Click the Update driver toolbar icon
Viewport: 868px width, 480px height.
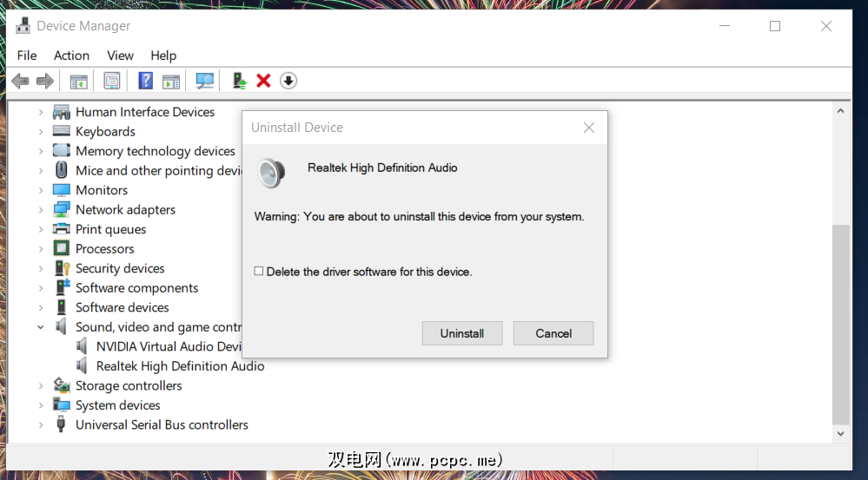(239, 81)
